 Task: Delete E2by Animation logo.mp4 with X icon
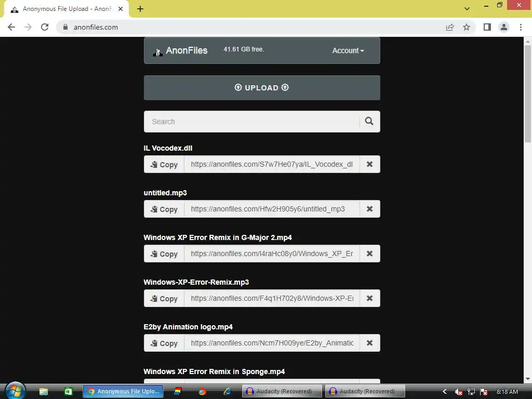coord(370,343)
